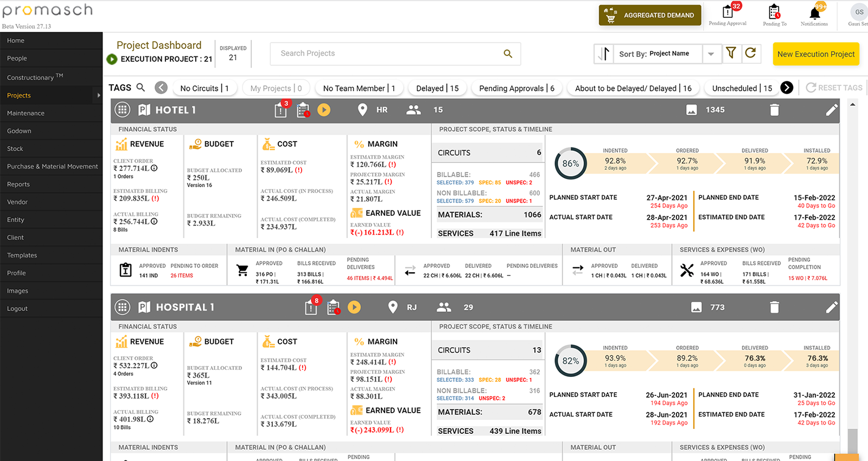Filter by No Circuits tag
This screenshot has height=461, width=868.
point(205,88)
